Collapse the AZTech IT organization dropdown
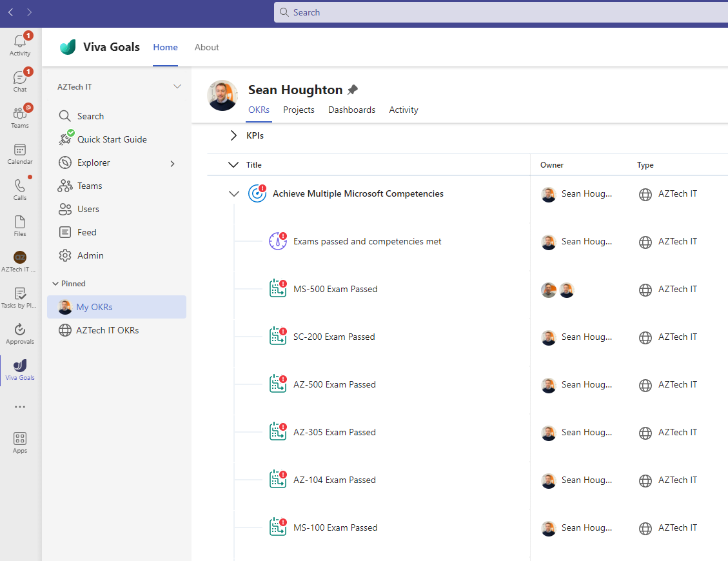Screen dimensions: 728x561 coord(177,86)
